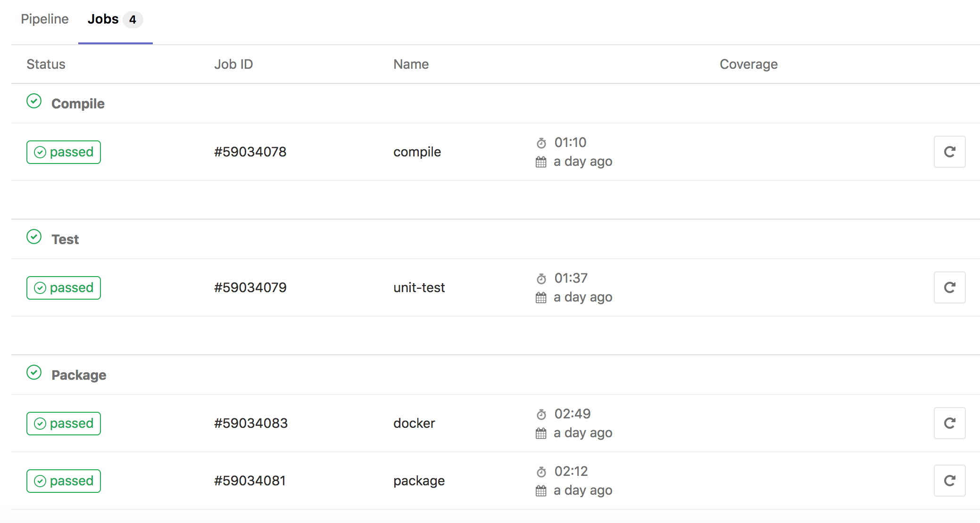
Task: Click the stopwatch icon for compile duration
Action: pyautogui.click(x=541, y=143)
